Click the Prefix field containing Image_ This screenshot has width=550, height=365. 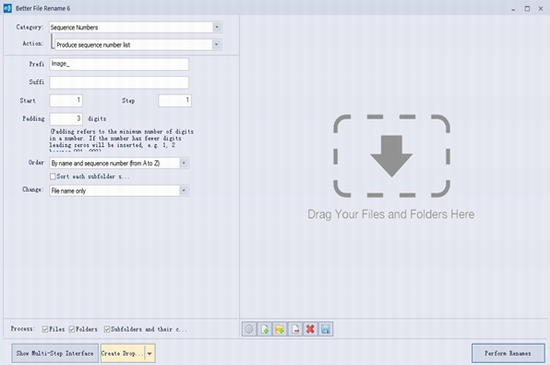coord(119,64)
